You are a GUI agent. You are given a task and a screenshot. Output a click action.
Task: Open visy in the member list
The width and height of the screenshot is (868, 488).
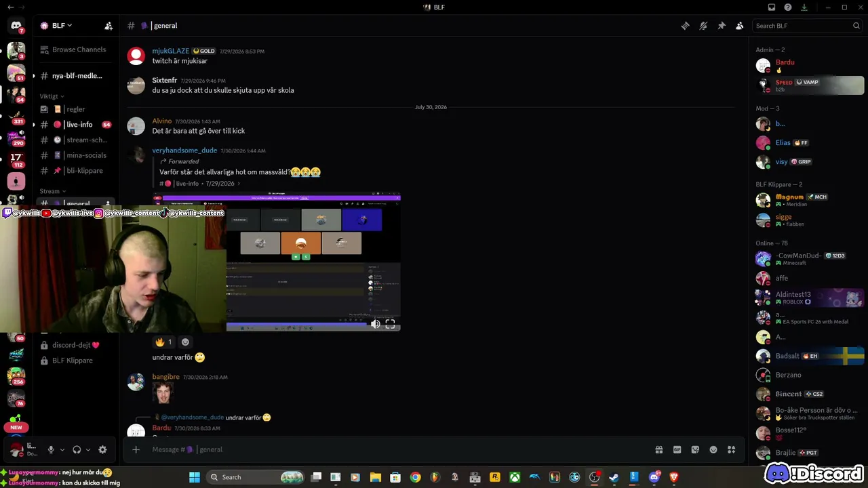click(810, 162)
